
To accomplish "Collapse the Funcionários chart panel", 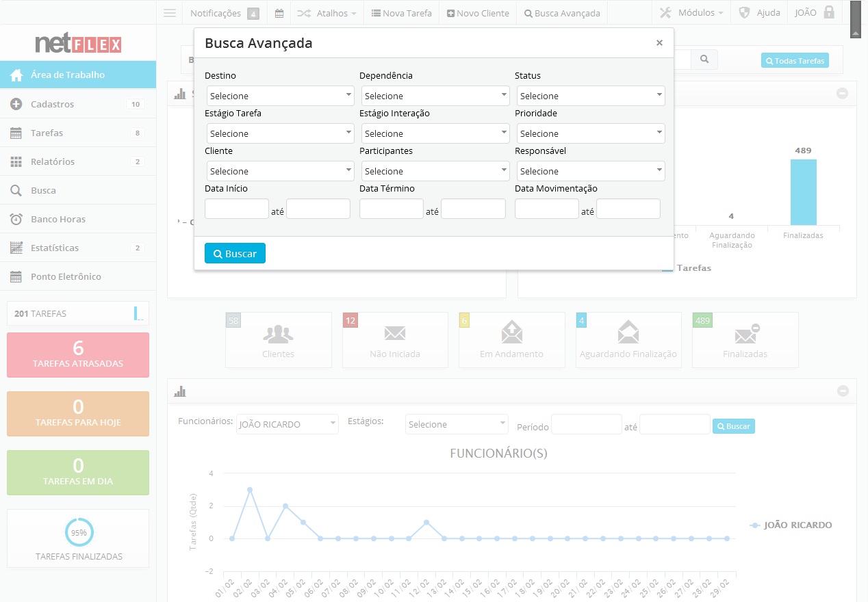I will point(843,391).
